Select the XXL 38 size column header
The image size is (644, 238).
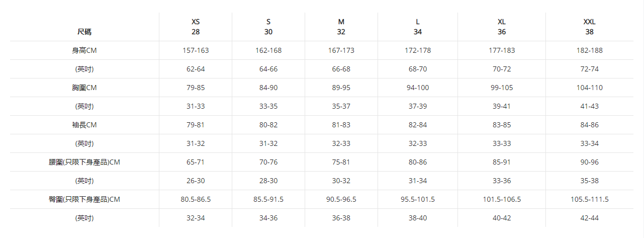click(x=590, y=27)
